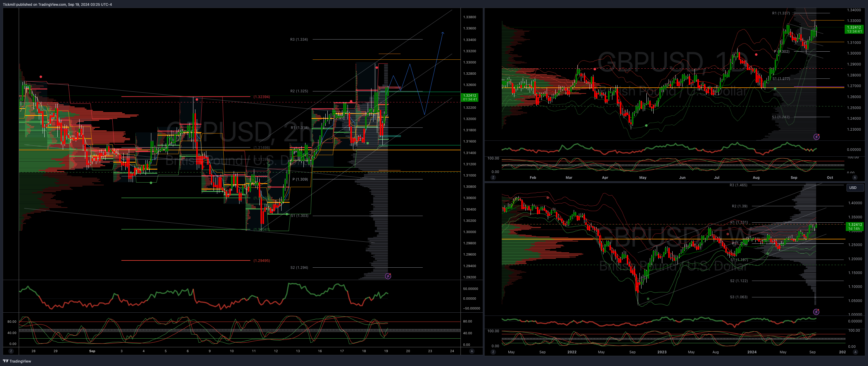Select the S3 (1.063) label on weekly chart
The width and height of the screenshot is (868, 366).
(739, 297)
